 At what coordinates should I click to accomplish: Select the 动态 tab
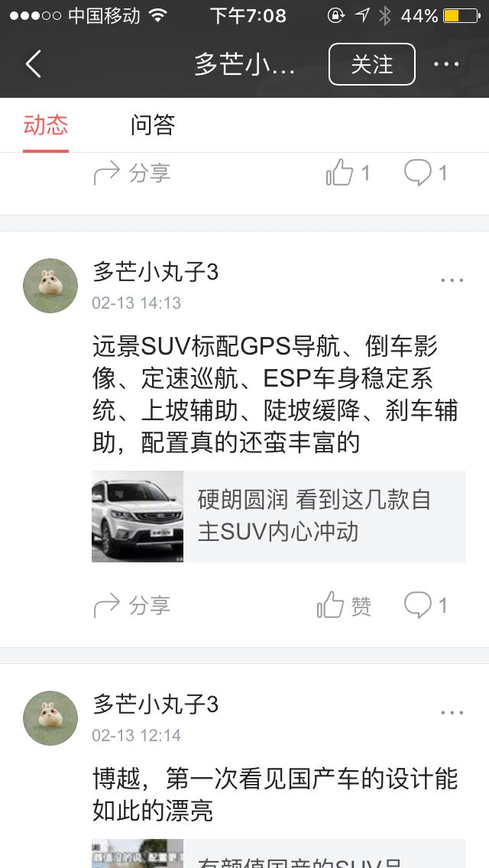coord(46,125)
